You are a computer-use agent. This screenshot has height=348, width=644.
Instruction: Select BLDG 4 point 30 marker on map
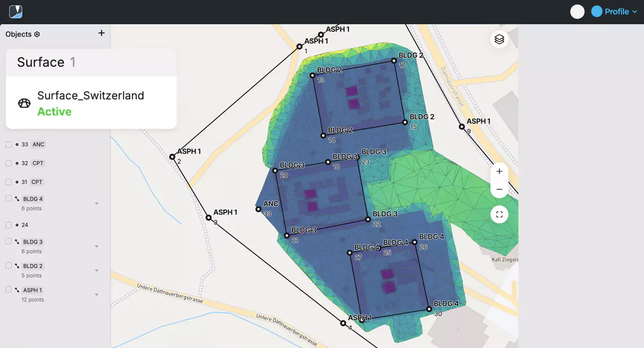click(x=429, y=309)
